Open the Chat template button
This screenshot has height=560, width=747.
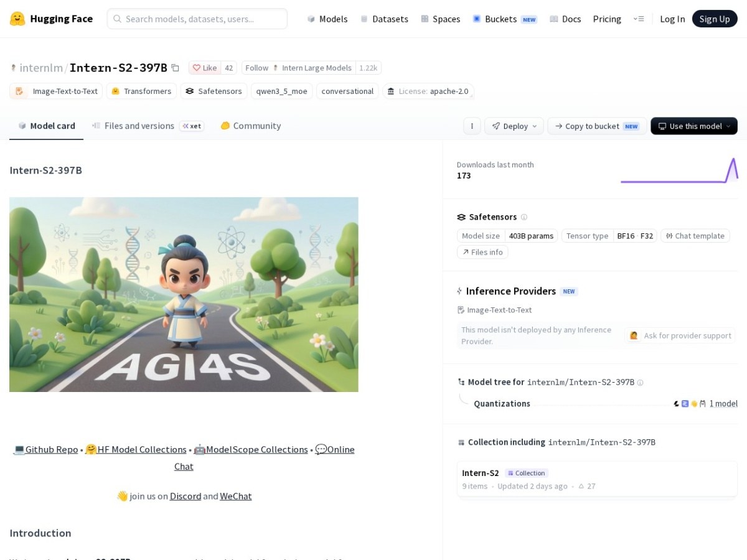695,236
